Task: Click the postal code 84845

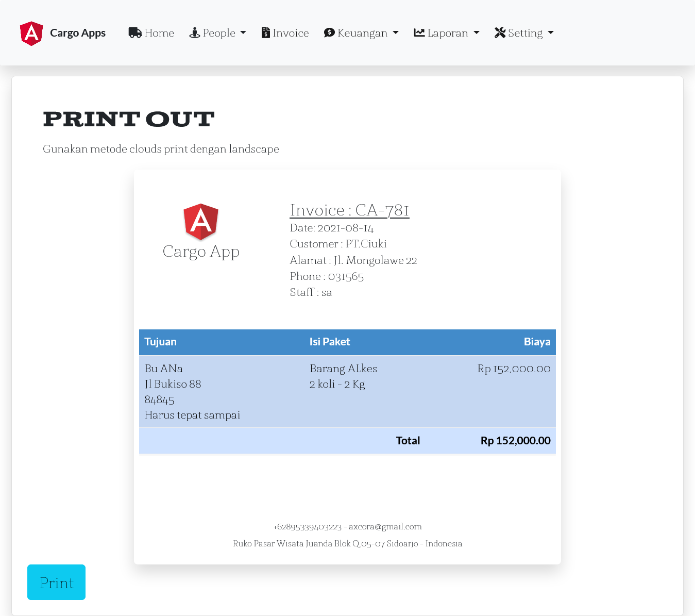Action: pos(160,400)
